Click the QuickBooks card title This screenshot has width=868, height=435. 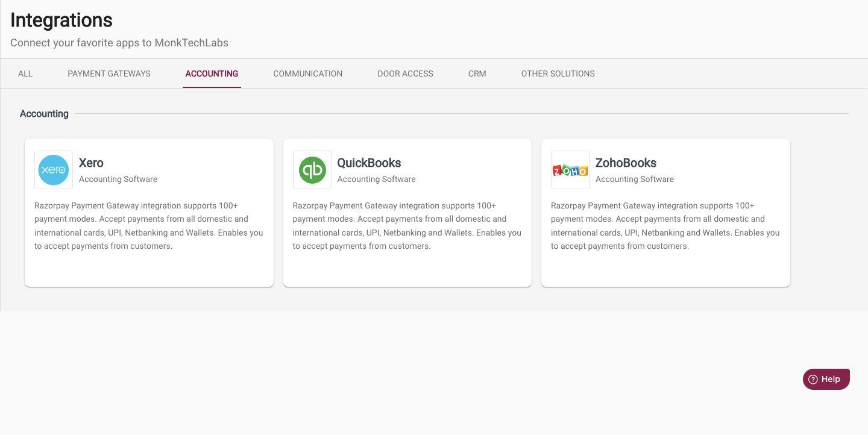point(369,163)
